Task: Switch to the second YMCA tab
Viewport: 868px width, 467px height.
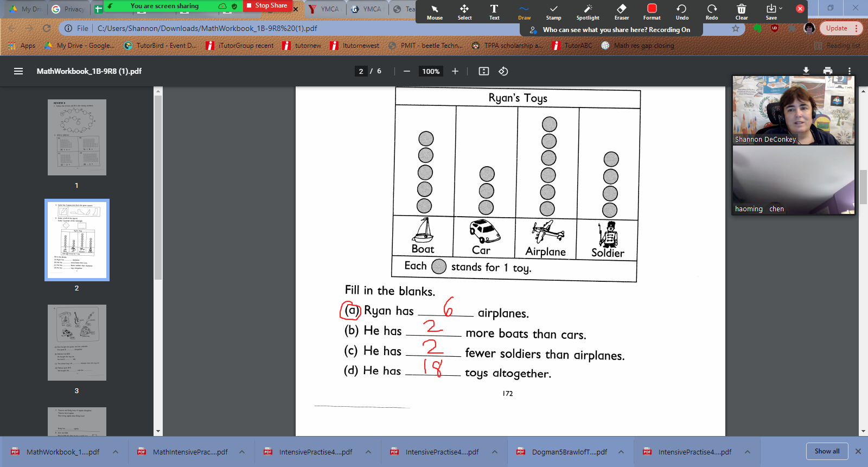Action: 367,9
